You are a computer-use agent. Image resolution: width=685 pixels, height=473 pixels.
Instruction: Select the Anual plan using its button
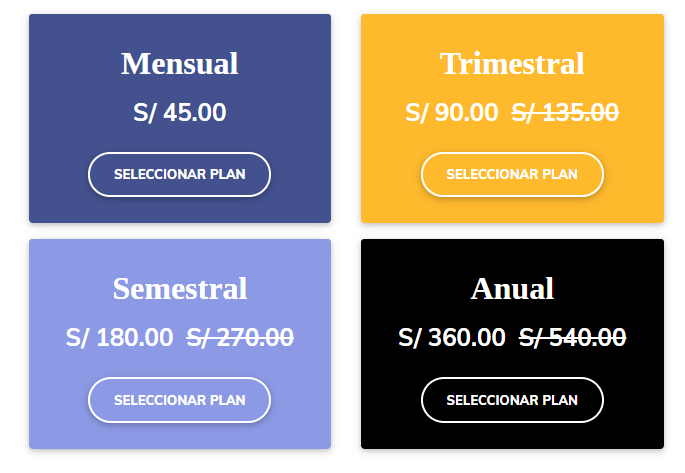(512, 400)
